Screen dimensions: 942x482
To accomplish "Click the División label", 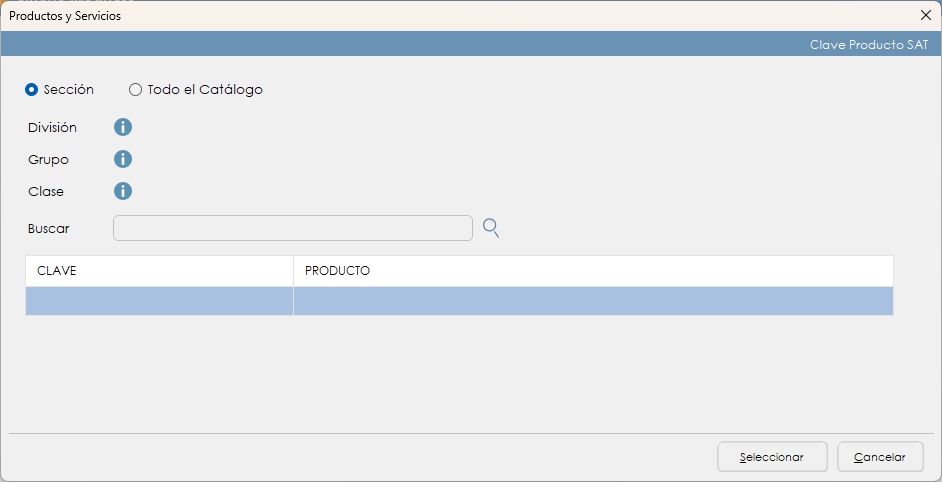I will coord(52,127).
